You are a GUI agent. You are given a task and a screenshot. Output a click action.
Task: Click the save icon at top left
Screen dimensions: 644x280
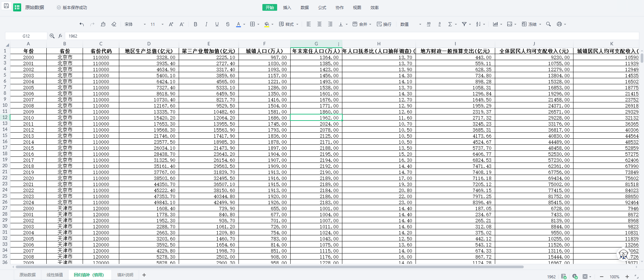(x=6, y=6)
